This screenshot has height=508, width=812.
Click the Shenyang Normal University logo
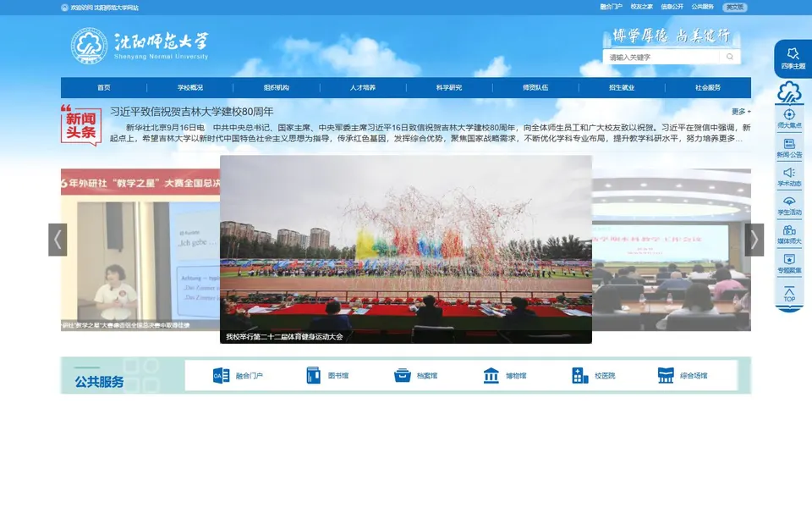[x=140, y=46]
